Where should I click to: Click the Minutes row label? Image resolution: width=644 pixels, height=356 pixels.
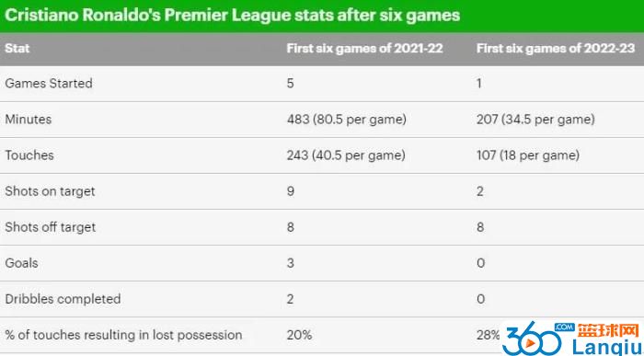(x=29, y=120)
